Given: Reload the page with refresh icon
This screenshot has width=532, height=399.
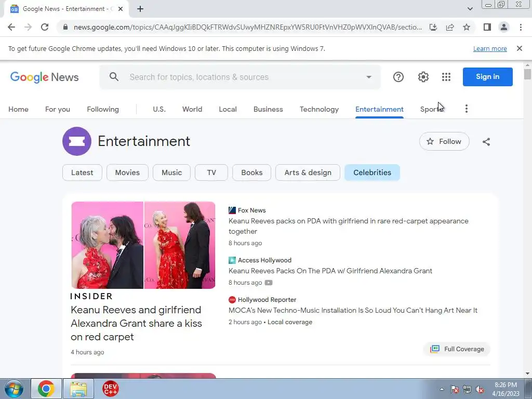Looking at the screenshot, I should pos(45,27).
